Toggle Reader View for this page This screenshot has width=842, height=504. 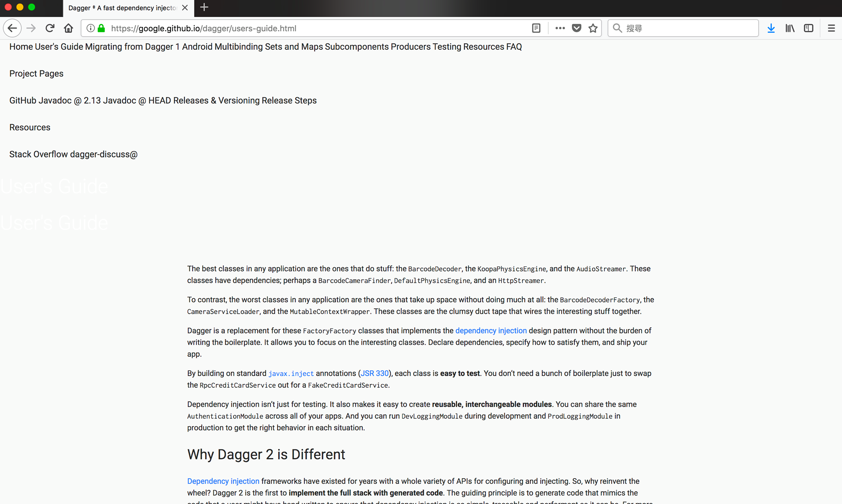pos(536,28)
